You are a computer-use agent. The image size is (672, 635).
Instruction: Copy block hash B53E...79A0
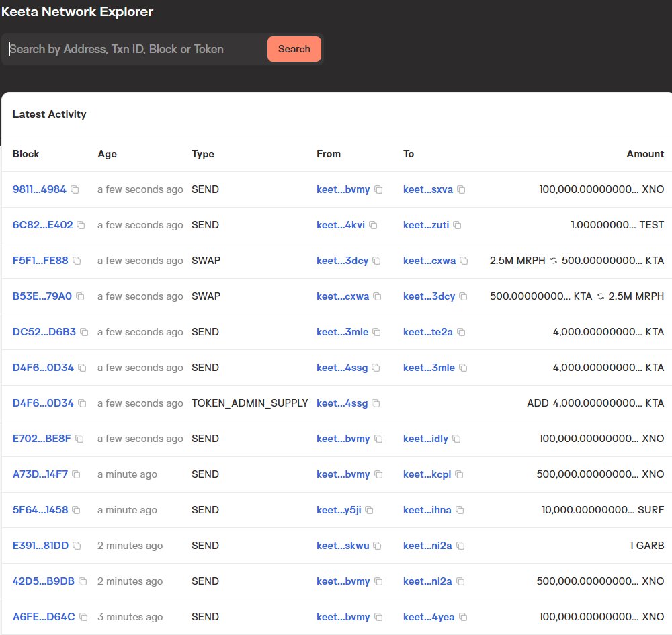(x=79, y=296)
